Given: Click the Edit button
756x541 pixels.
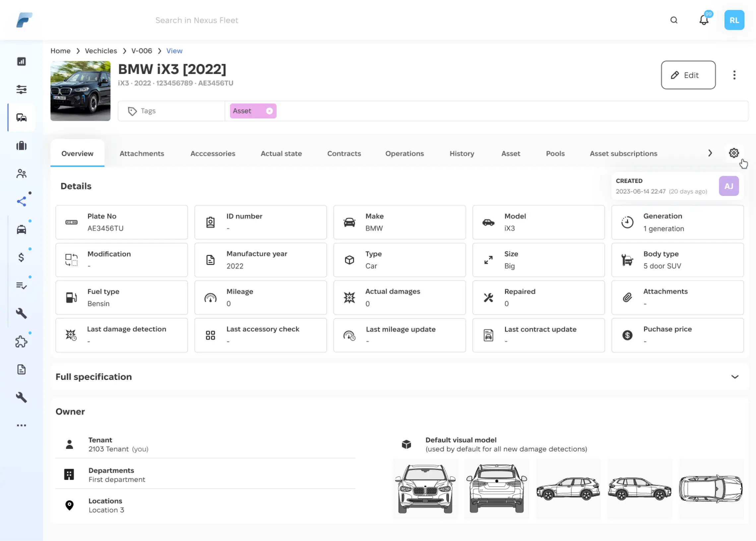Looking at the screenshot, I should (x=688, y=75).
